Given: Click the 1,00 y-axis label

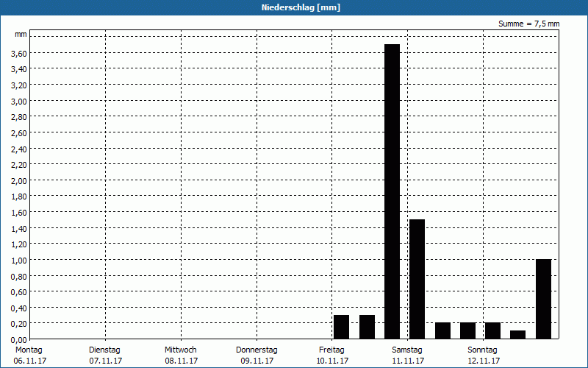Looking at the screenshot, I should 19,261.
